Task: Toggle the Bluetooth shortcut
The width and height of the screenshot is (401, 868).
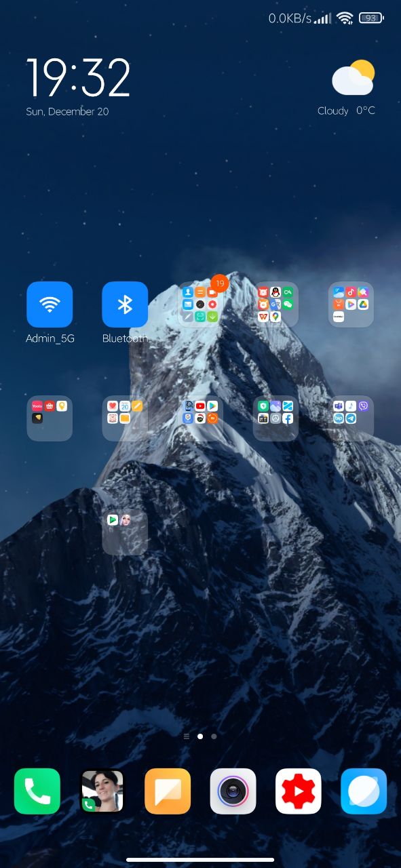Action: pos(125,304)
